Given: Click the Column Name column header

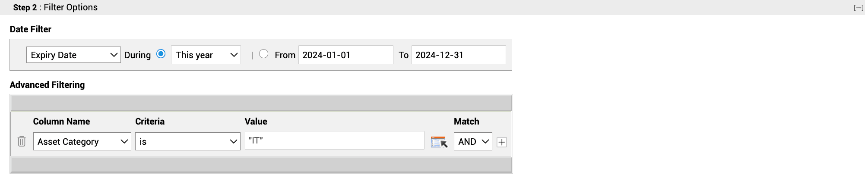Looking at the screenshot, I should 61,122.
